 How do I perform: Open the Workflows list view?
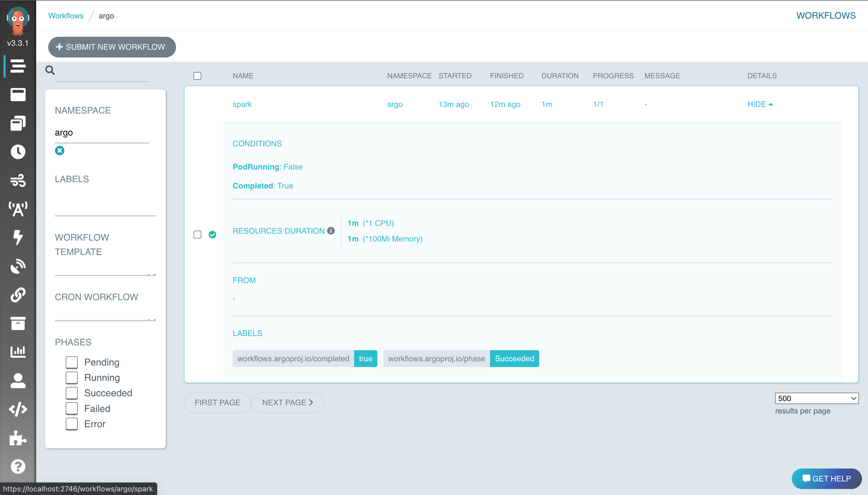click(18, 95)
